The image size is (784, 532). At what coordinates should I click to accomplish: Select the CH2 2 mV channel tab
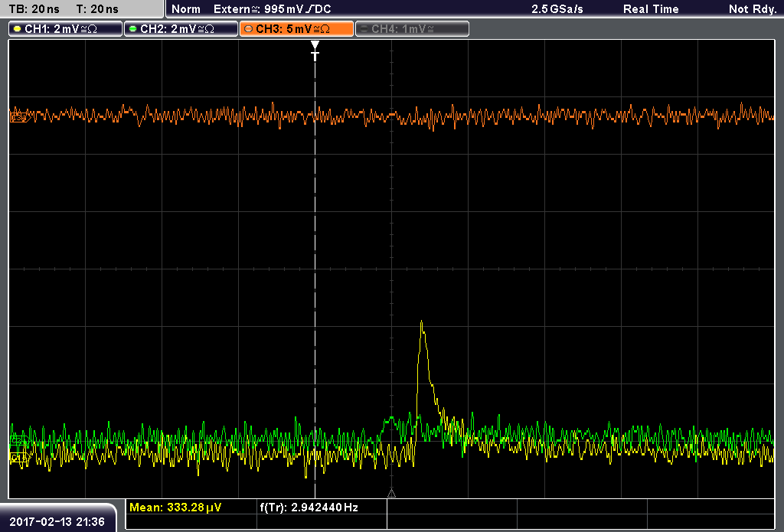(x=181, y=29)
